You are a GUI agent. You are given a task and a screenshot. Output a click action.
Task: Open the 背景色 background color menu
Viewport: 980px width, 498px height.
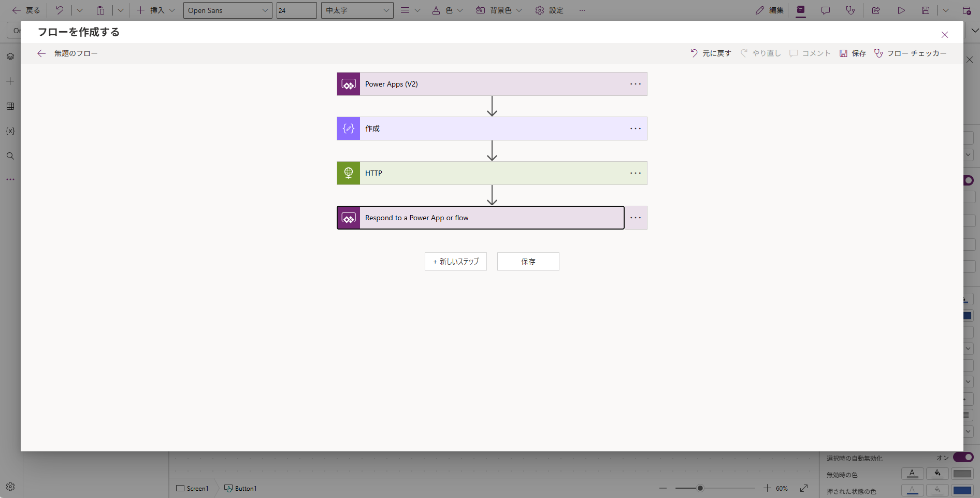[499, 10]
